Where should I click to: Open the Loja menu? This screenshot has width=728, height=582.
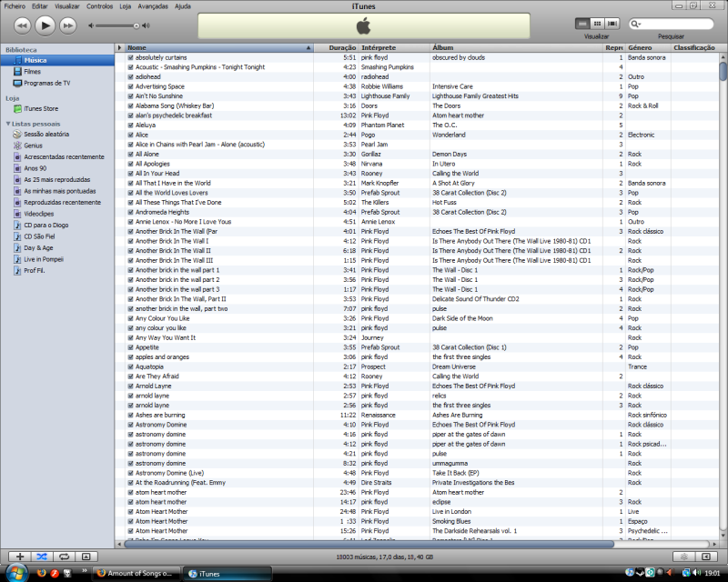126,6
